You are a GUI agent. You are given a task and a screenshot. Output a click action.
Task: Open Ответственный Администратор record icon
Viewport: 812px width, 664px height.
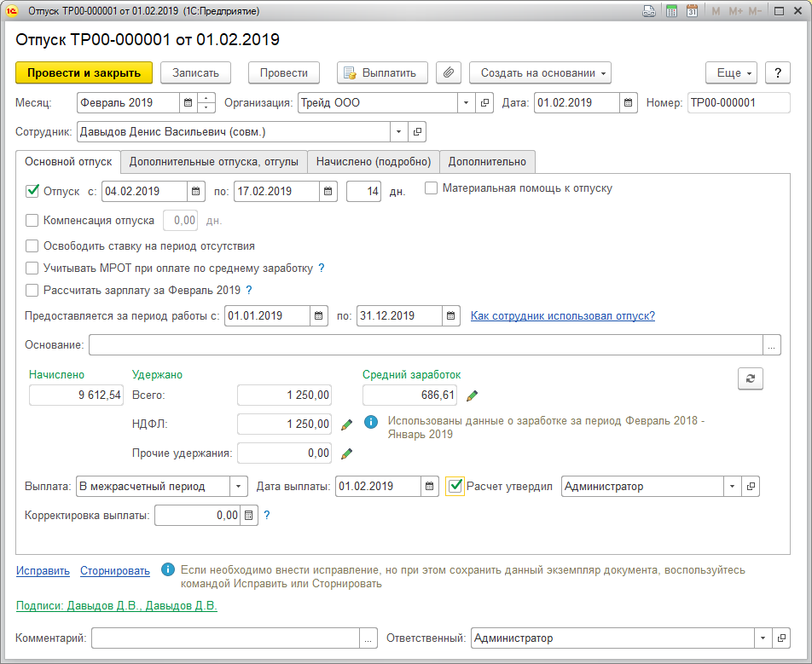click(x=781, y=638)
